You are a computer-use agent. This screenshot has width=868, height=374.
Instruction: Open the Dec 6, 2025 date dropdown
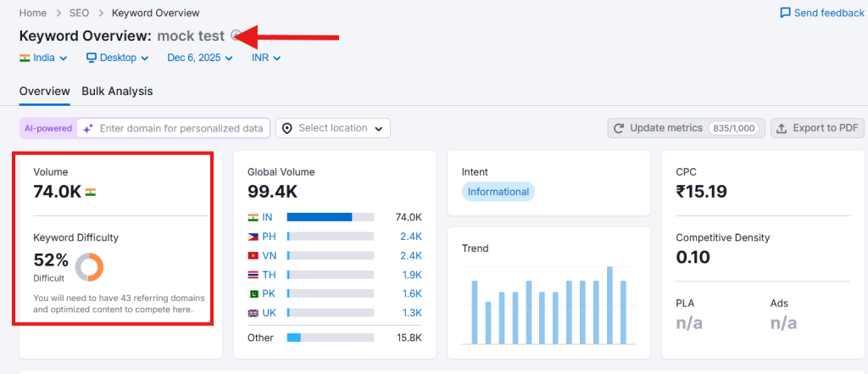pos(200,58)
